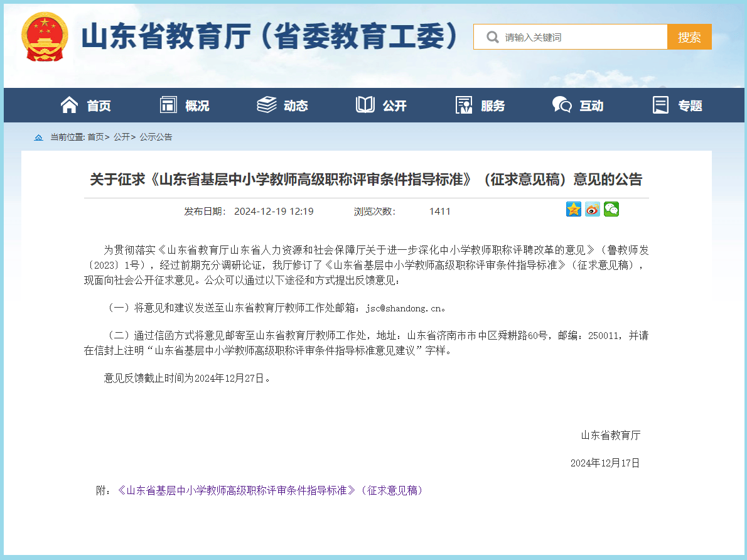Click the 概况 overview icon
Viewport: 747px width, 560px height.
coord(168,105)
